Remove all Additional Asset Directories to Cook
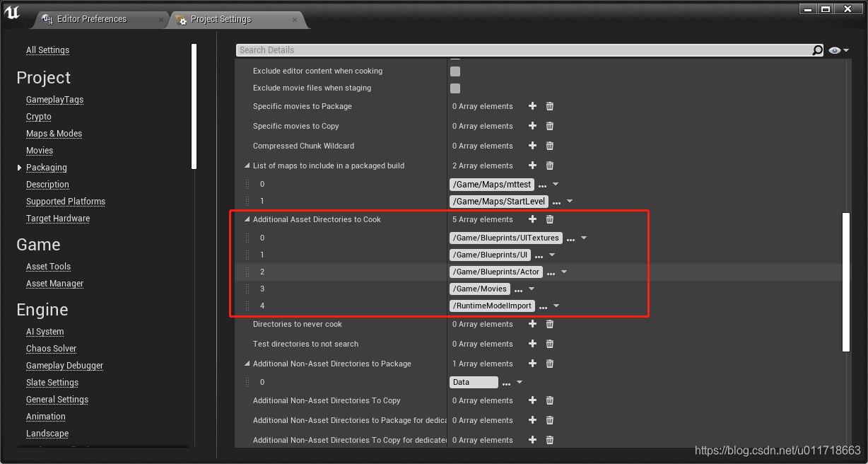This screenshot has height=464, width=868. click(550, 219)
